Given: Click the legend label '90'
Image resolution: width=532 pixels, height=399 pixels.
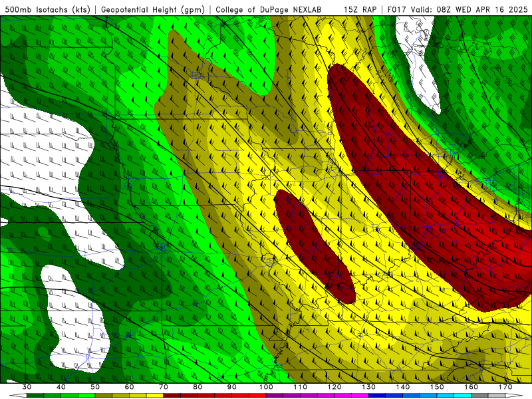Looking at the screenshot, I should pos(231,387).
